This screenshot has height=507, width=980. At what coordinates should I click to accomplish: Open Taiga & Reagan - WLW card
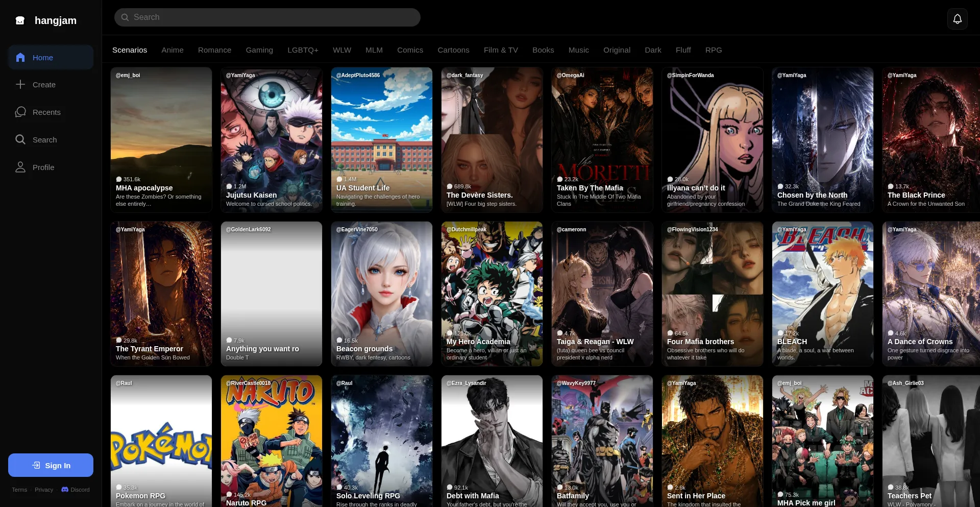(602, 294)
